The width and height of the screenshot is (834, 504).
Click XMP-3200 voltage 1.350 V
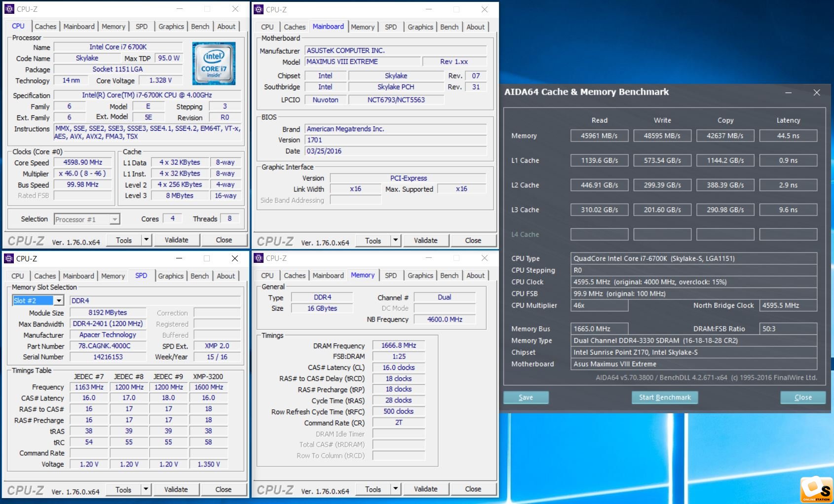point(209,464)
